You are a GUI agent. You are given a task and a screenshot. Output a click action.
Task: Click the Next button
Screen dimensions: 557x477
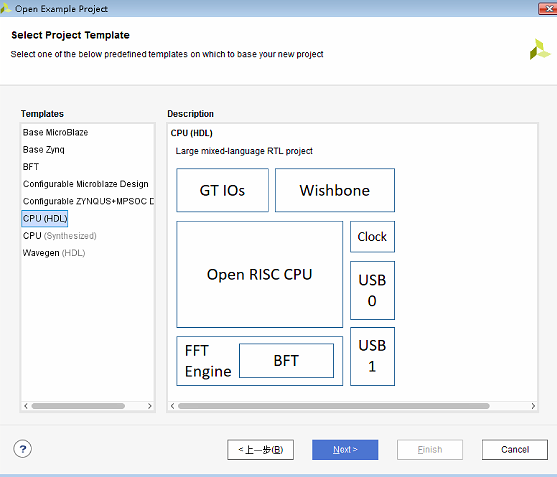[x=345, y=450]
